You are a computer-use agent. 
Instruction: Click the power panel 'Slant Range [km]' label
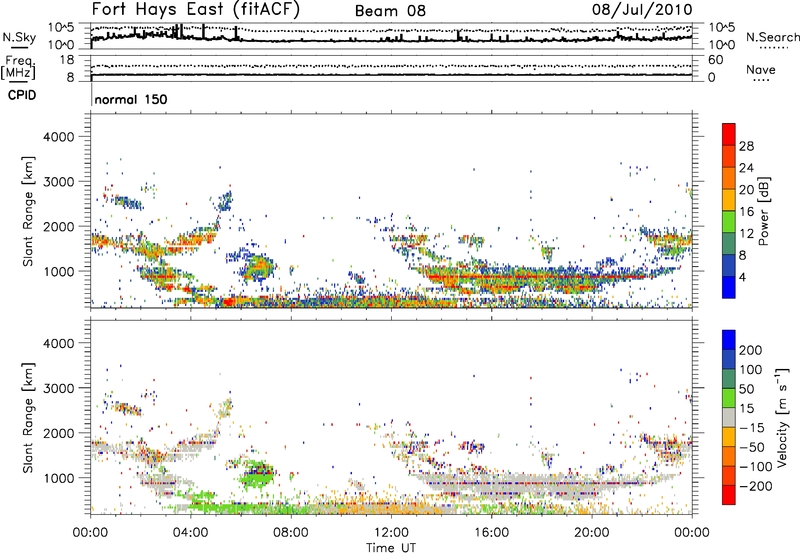(28, 211)
